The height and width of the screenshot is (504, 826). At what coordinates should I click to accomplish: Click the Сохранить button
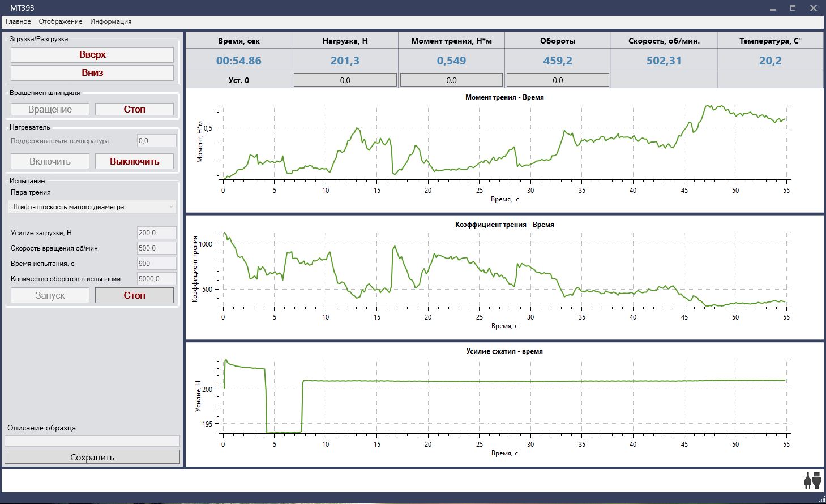pos(92,457)
